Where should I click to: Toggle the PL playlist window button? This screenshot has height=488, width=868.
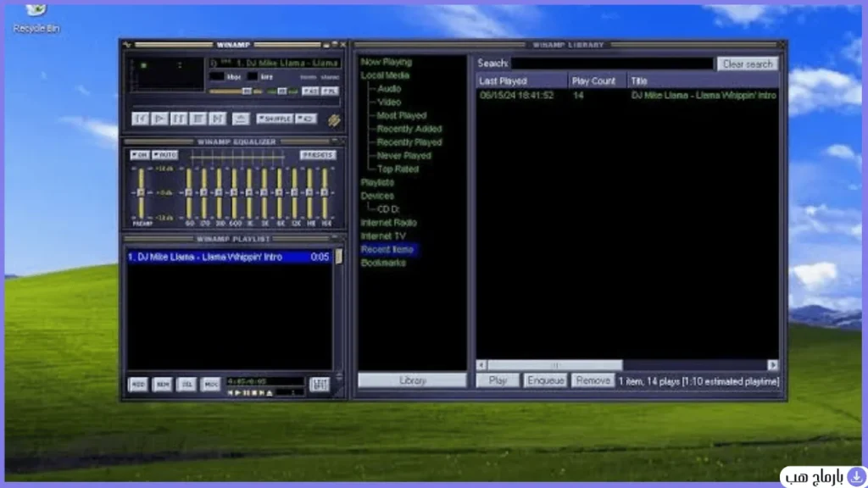330,91
